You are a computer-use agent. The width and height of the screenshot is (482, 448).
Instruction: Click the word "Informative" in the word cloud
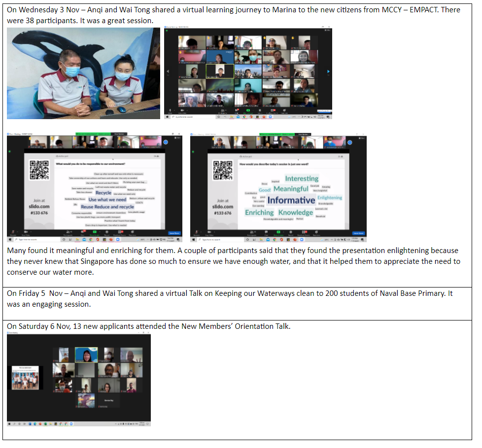pos(291,200)
